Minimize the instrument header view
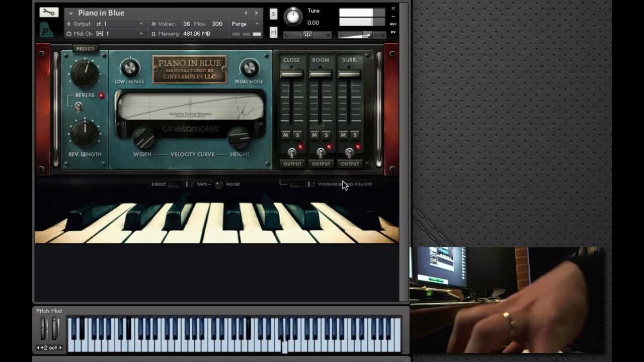Screen dimensions: 644x362 click(393, 16)
